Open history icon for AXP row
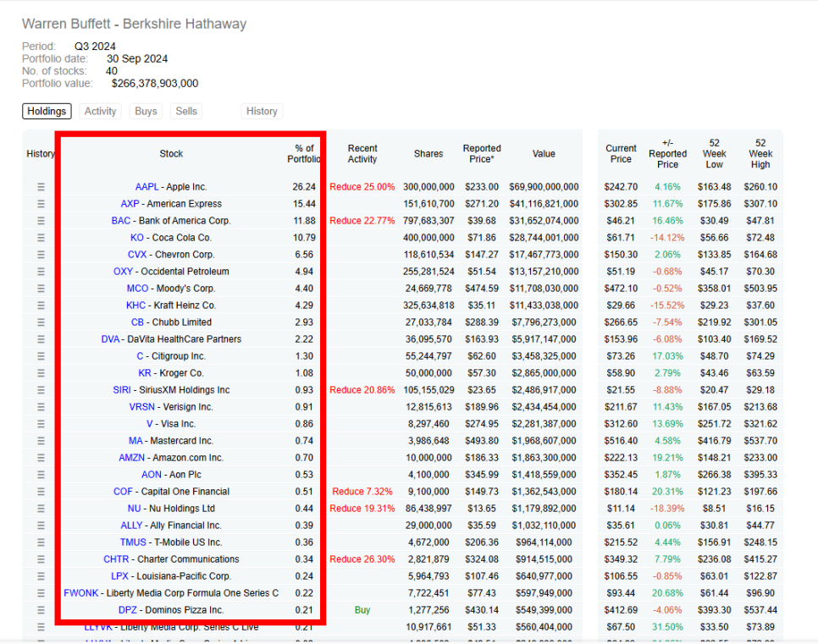Screen dimensions: 818x644 (x=41, y=204)
